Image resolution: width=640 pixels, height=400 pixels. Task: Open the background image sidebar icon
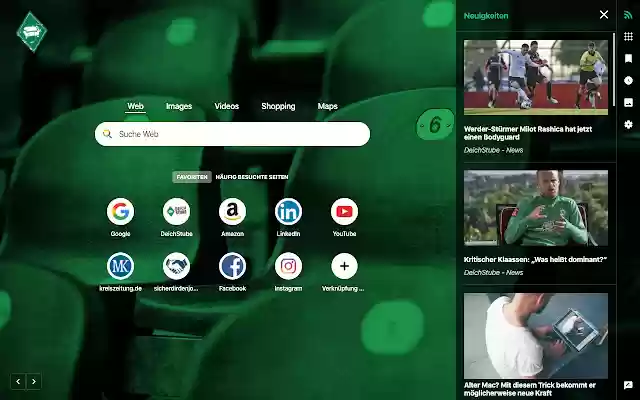coord(628,102)
